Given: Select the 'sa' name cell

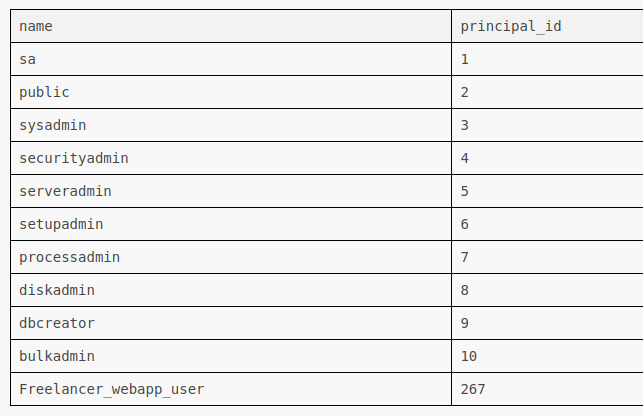Looking at the screenshot, I should click(x=28, y=59).
